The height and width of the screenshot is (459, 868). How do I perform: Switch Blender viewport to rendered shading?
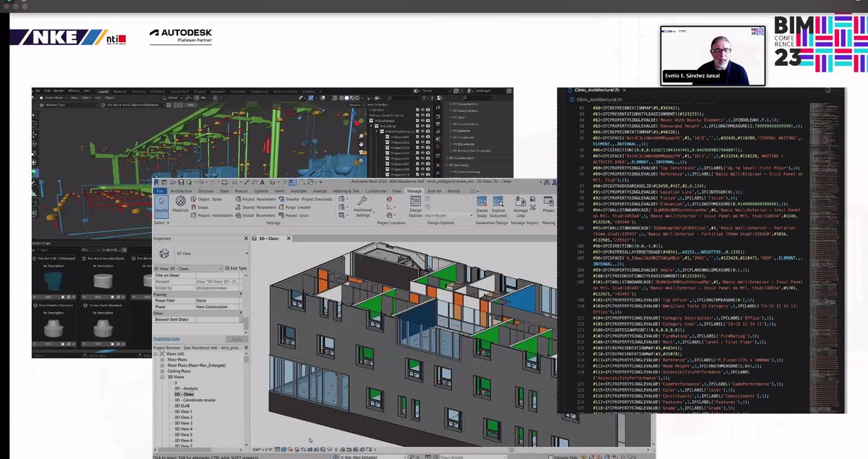[x=357, y=98]
